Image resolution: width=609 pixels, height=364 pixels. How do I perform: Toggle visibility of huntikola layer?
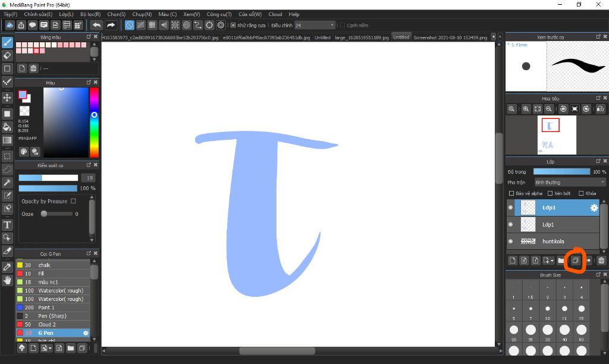[510, 241]
